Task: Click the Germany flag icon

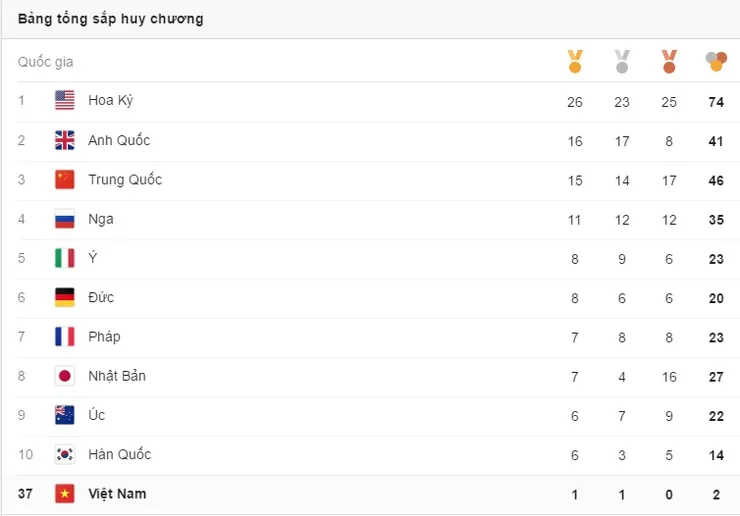Action: [x=65, y=297]
